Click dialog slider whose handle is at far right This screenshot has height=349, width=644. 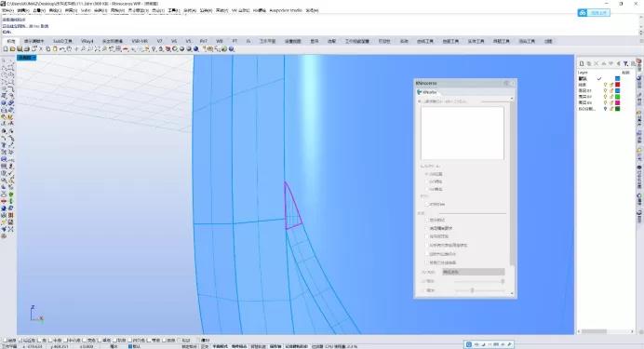pos(479,281)
